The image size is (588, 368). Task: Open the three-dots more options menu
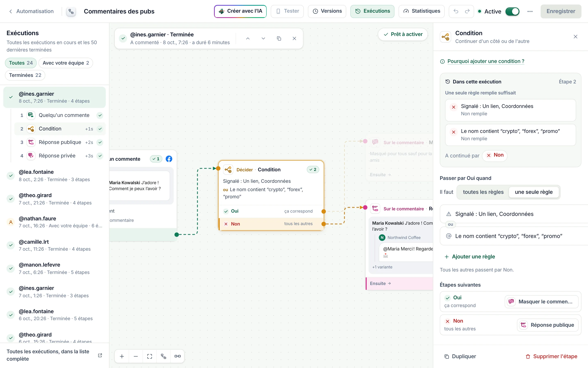click(x=530, y=11)
